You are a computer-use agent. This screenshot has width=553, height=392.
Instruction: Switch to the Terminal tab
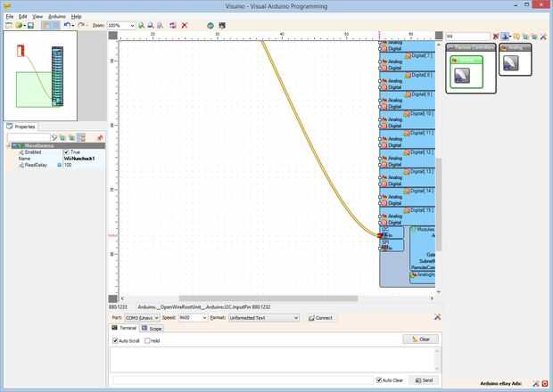124,328
